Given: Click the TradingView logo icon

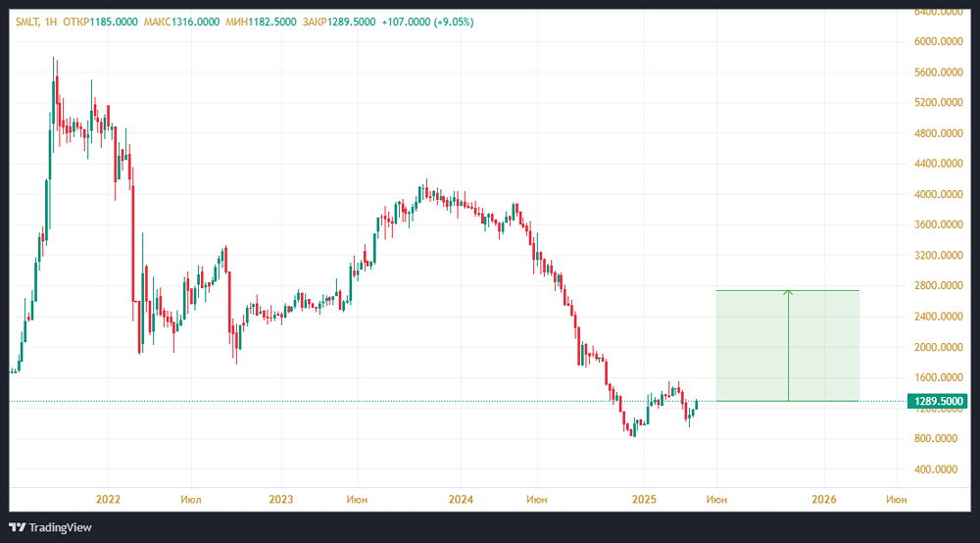Looking at the screenshot, I should [19, 527].
